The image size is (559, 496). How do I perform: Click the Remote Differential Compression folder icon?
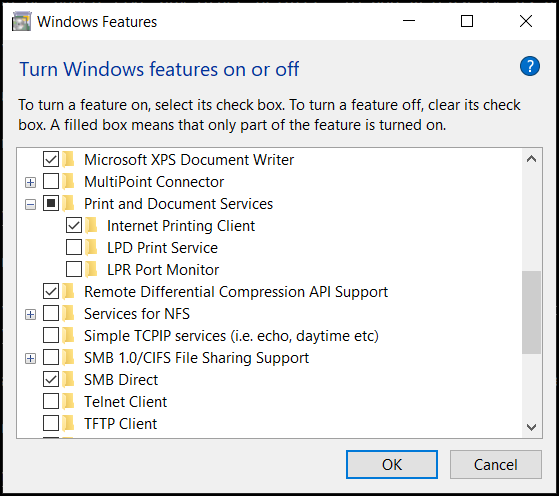pyautogui.click(x=68, y=292)
